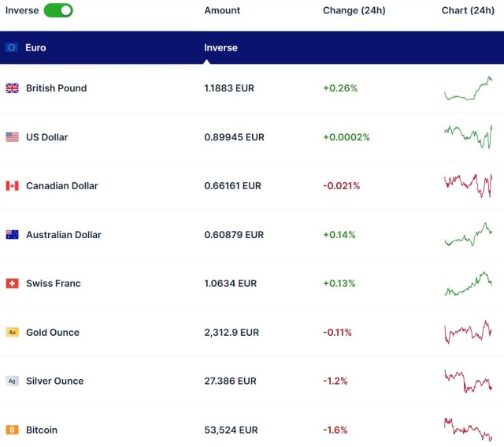Click the Gold Ounce amount 2,312.9 EUR

(230, 333)
